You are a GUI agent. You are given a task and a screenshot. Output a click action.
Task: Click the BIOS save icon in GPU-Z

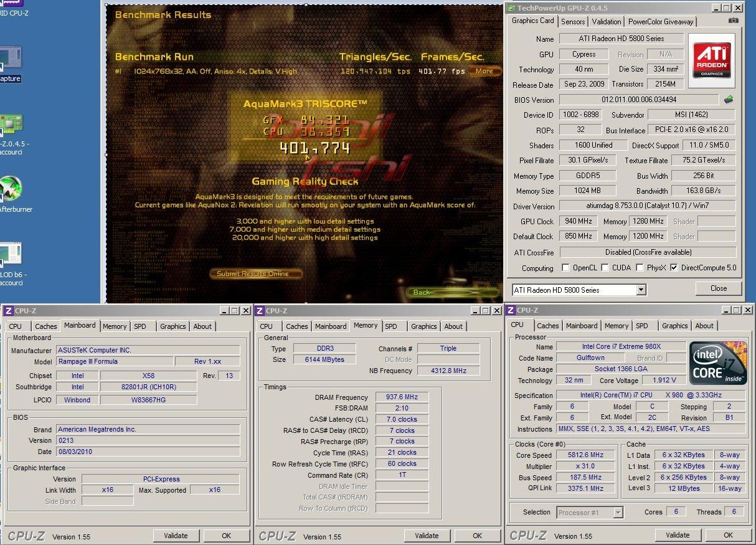pos(728,99)
